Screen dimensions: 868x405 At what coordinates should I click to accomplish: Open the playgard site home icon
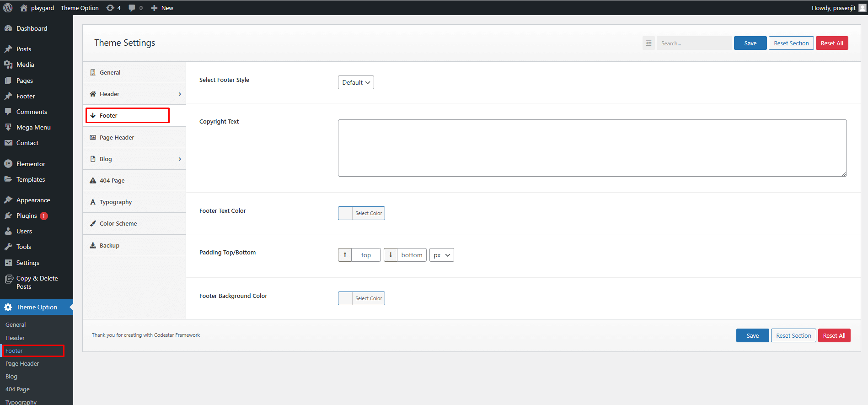pos(24,8)
